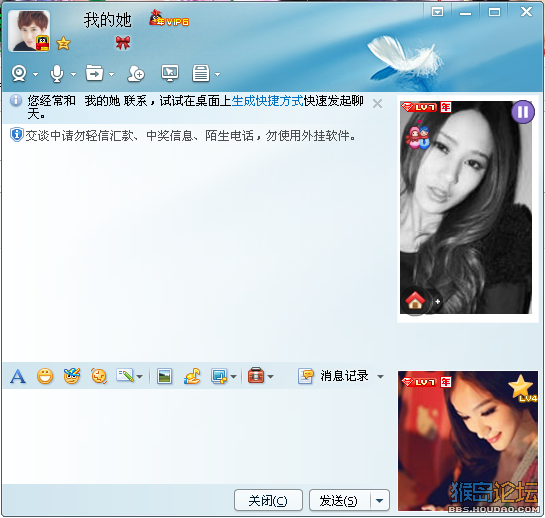Start a voice call with microphone icon
This screenshot has height=518, width=545.
point(57,73)
